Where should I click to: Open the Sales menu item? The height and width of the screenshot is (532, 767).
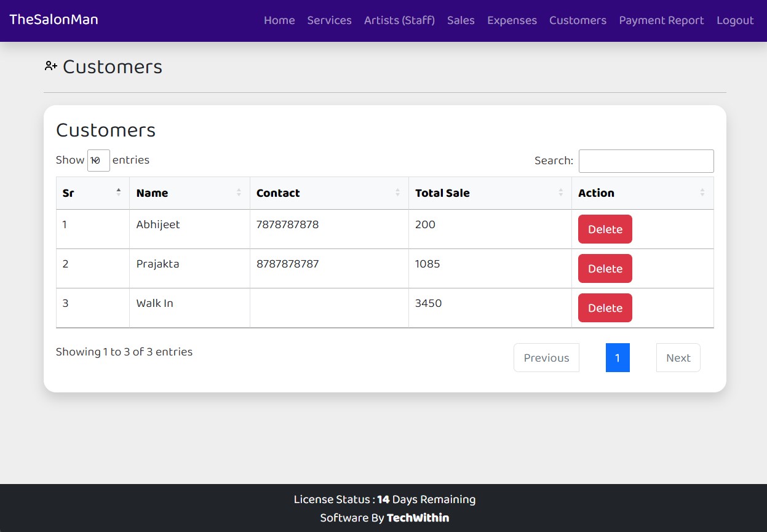tap(461, 20)
